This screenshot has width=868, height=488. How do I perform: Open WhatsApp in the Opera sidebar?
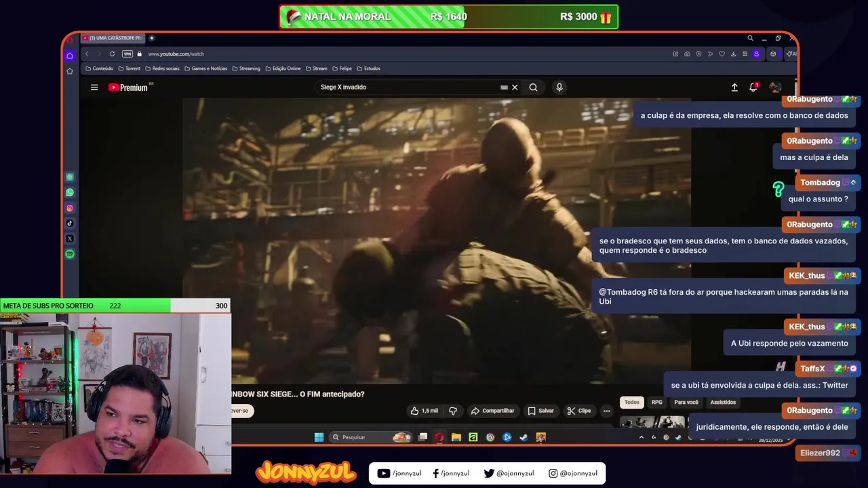tap(70, 192)
